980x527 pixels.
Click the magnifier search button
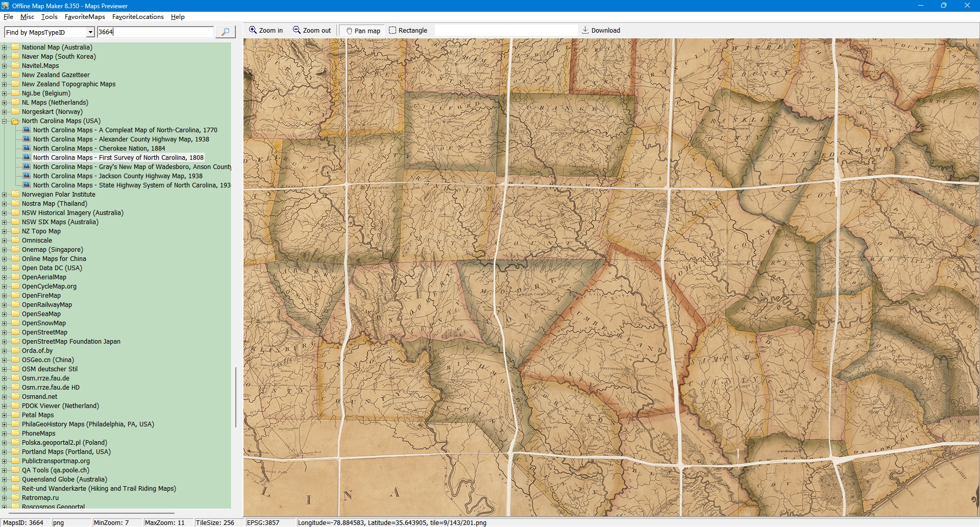225,32
